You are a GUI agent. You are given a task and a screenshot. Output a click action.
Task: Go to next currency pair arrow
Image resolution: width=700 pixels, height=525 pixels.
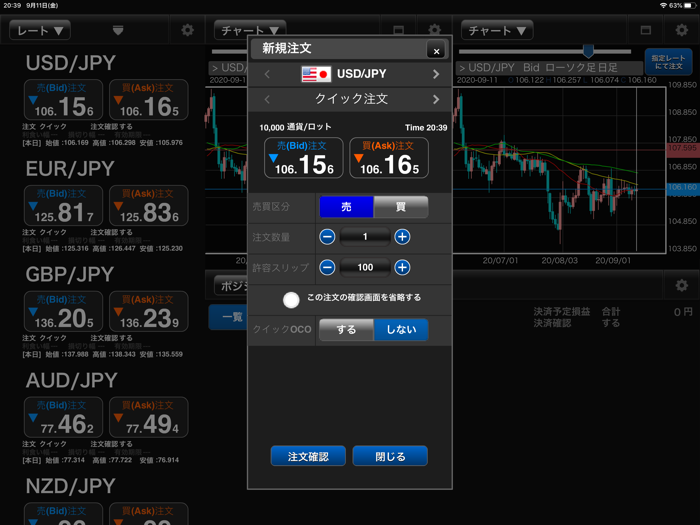click(x=436, y=74)
